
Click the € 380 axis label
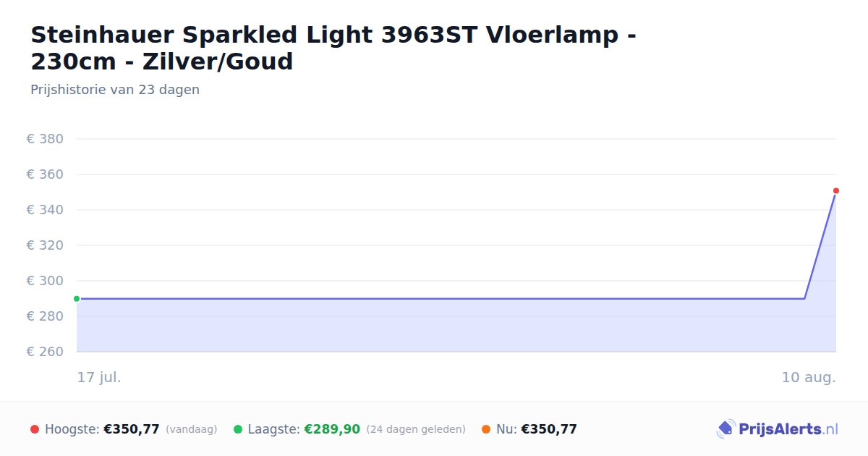click(46, 139)
